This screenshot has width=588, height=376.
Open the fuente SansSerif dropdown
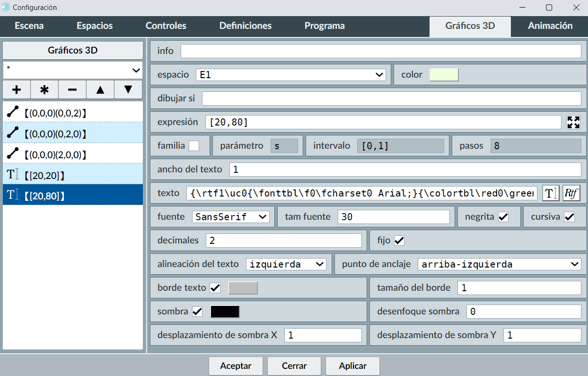pos(231,217)
